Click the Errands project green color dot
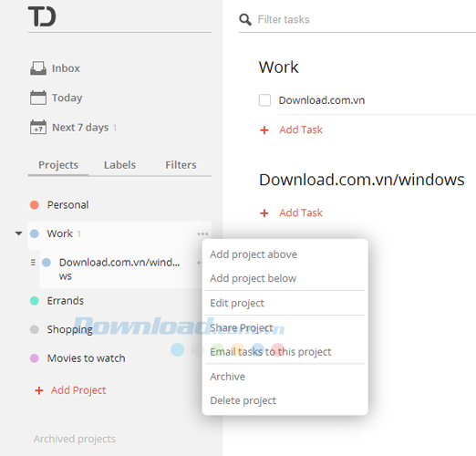This screenshot has width=476, height=456. (x=35, y=301)
